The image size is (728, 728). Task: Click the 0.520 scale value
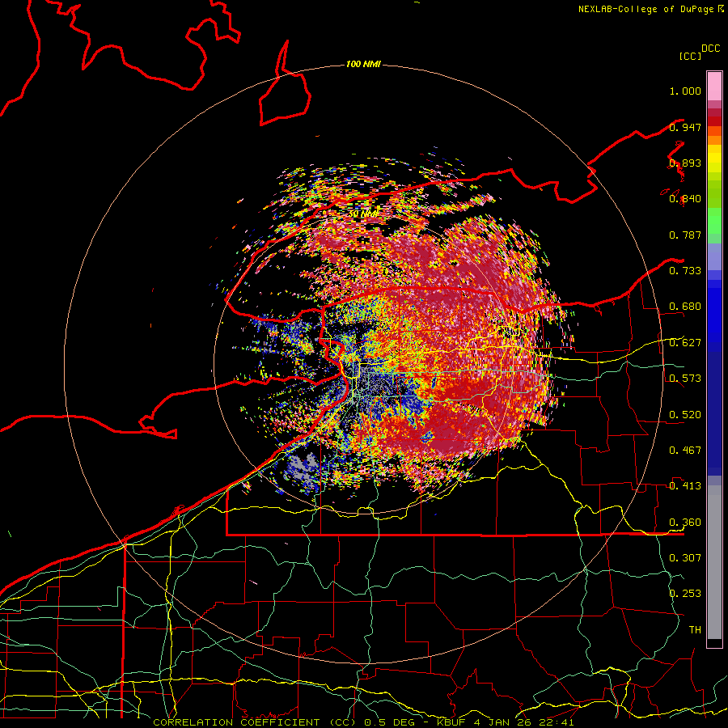(x=685, y=415)
